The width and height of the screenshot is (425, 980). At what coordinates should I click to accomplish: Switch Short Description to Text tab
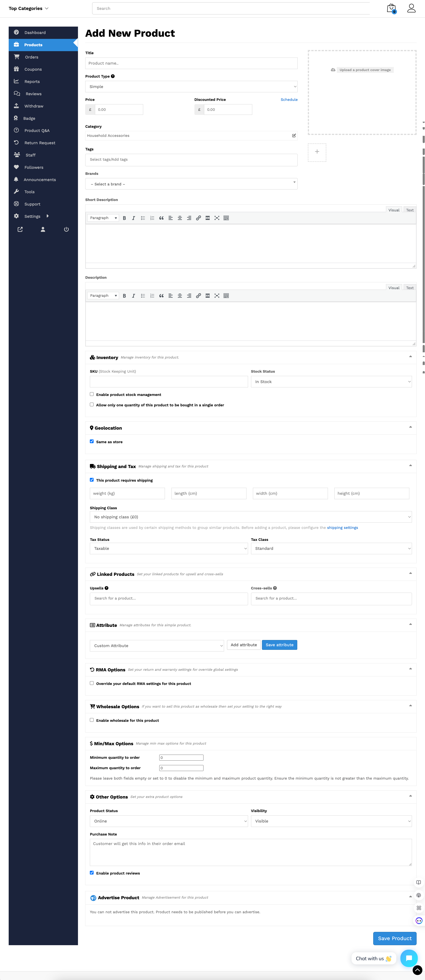(410, 210)
